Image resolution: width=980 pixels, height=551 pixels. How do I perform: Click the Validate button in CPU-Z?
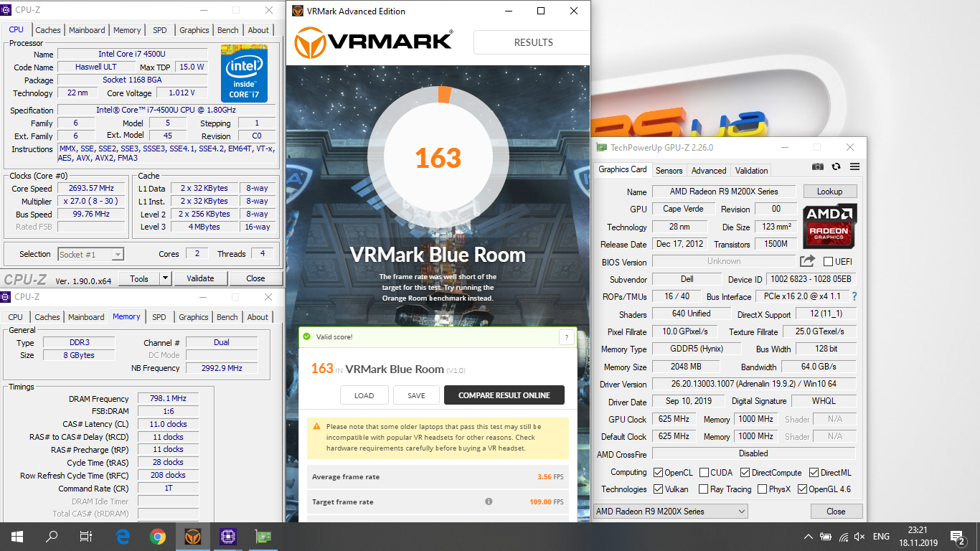[200, 278]
